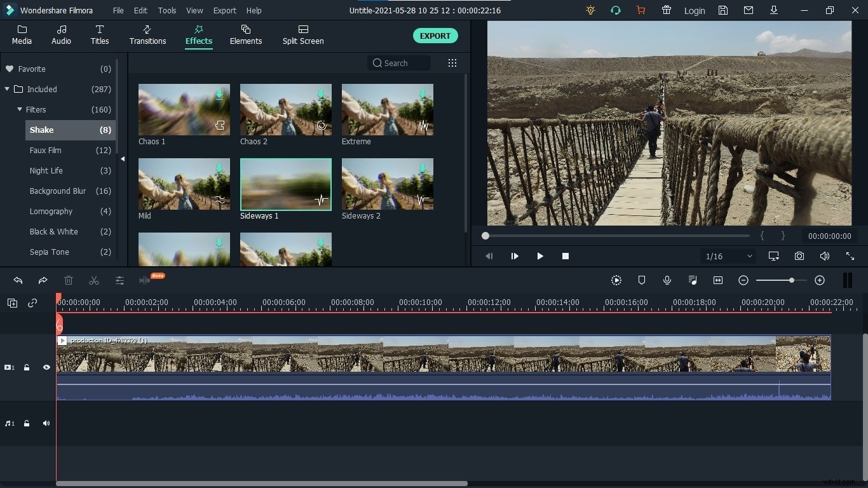Image resolution: width=868 pixels, height=488 pixels.
Task: Add a marker using the flag icon
Action: coord(642,280)
